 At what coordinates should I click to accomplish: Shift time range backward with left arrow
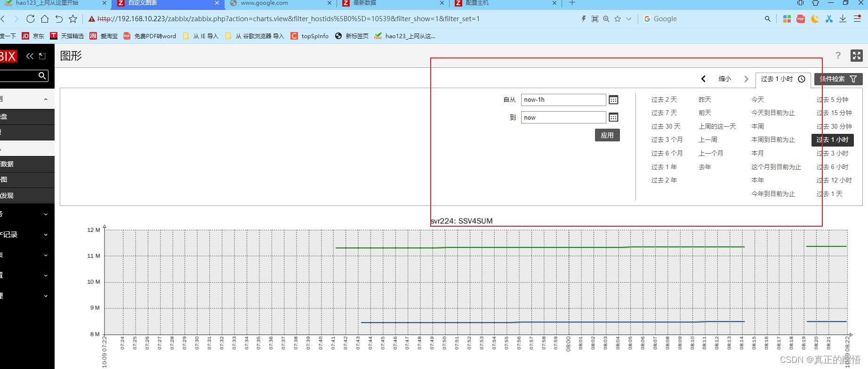(703, 79)
